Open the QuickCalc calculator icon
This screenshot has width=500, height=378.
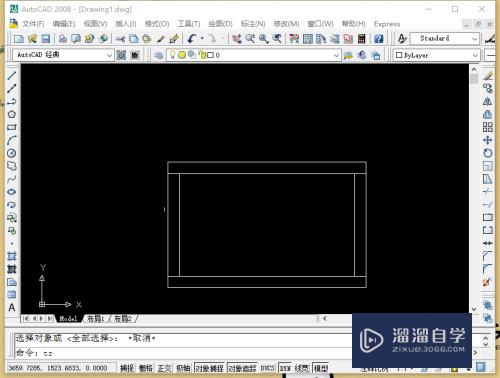(362, 39)
